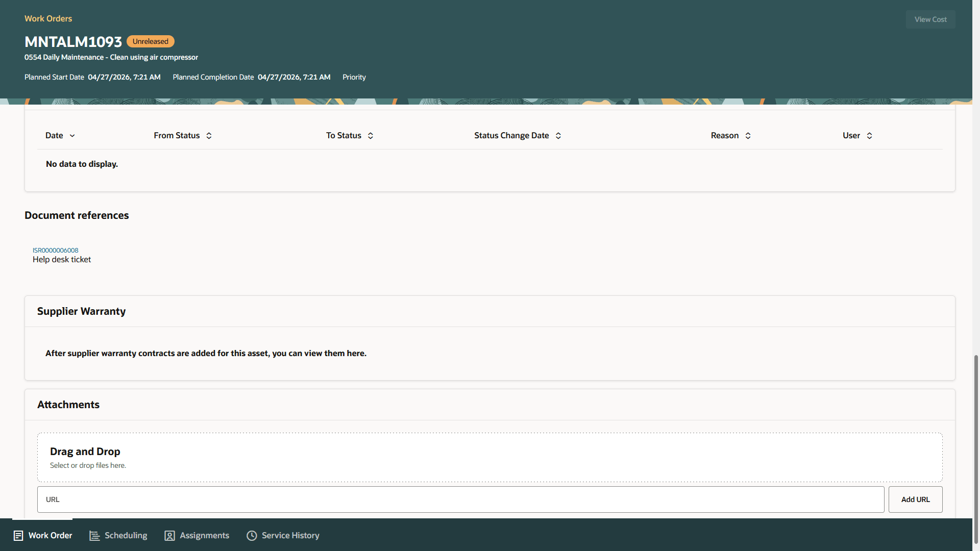The width and height of the screenshot is (980, 551).
Task: Click the Date column header text
Action: click(54, 136)
